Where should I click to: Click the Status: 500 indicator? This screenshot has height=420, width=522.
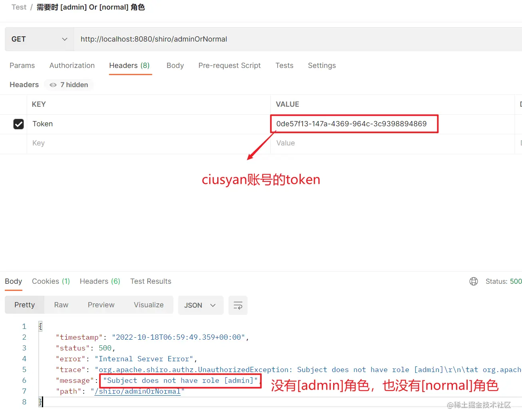coord(503,281)
